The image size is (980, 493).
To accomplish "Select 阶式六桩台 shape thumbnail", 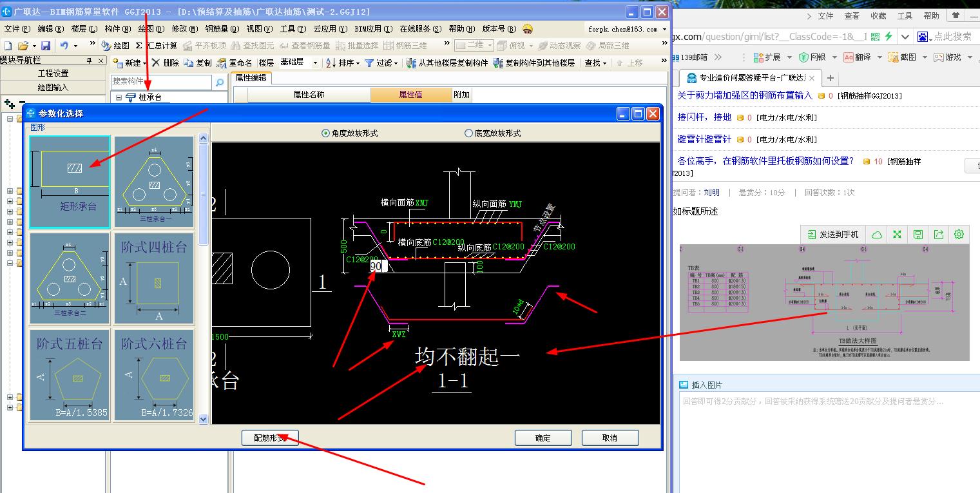I will pos(154,375).
